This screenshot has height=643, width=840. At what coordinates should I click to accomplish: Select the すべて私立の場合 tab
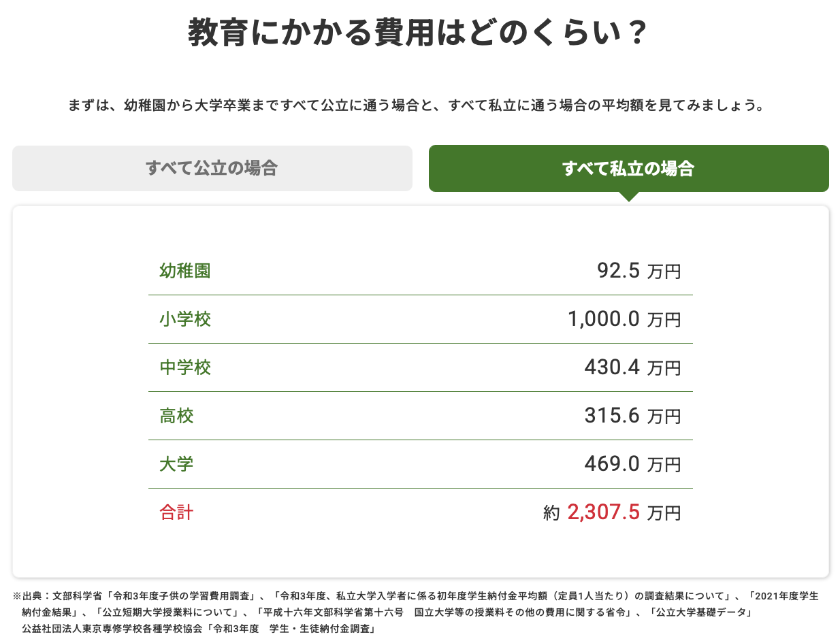pos(628,168)
